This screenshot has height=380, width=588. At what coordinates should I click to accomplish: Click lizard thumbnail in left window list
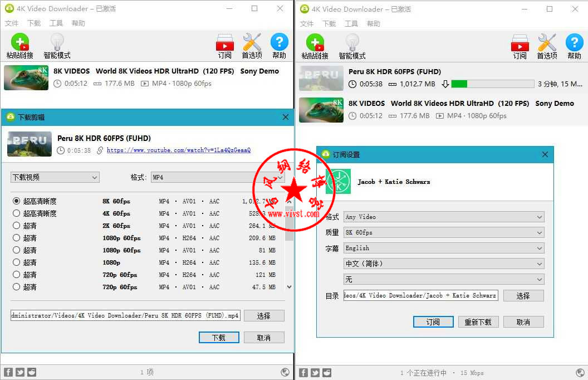26,77
